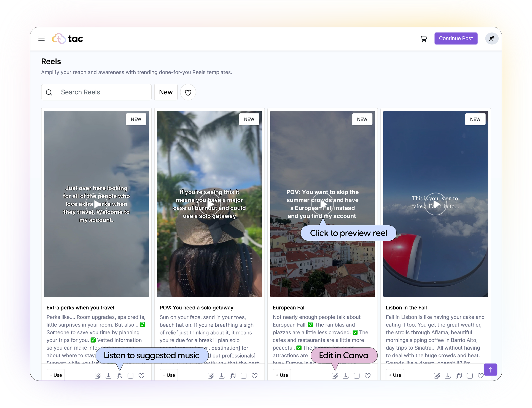532x408 pixels.
Task: Download the Extra perks reel
Action: (x=109, y=376)
